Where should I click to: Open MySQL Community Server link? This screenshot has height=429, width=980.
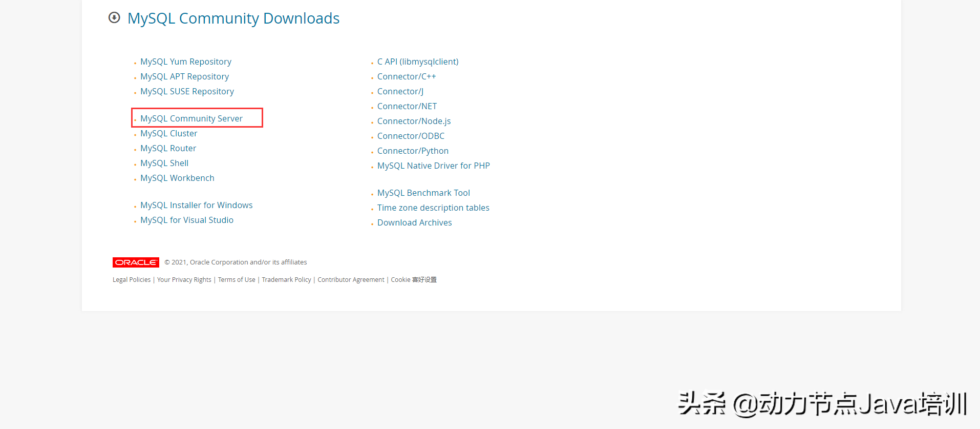point(191,118)
